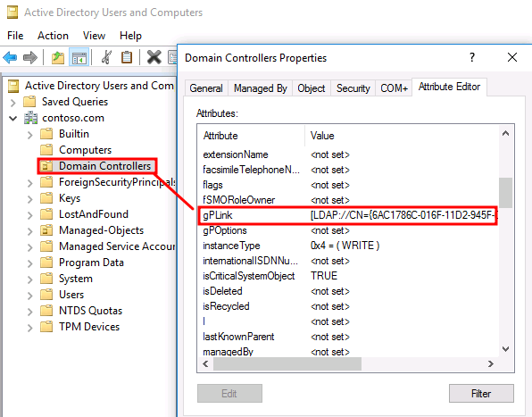
Task: Click the LostAndFound folder icon
Action: point(46,214)
